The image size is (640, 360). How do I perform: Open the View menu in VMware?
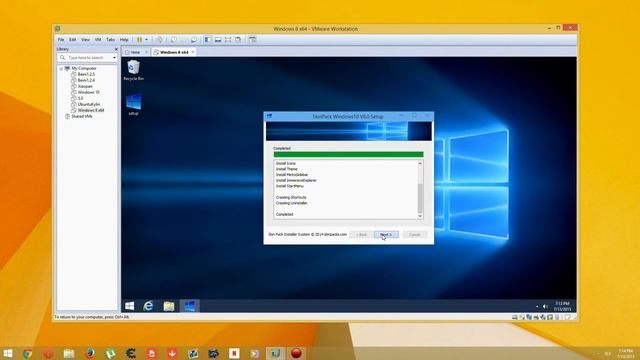point(85,40)
